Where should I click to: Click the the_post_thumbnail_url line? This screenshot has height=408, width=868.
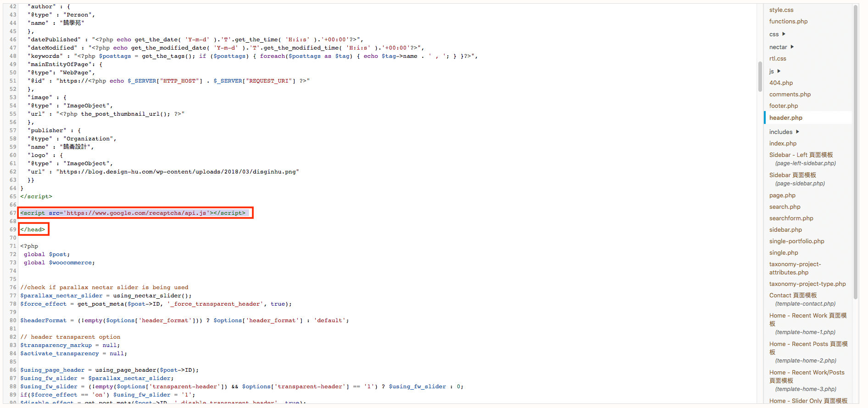(x=106, y=114)
